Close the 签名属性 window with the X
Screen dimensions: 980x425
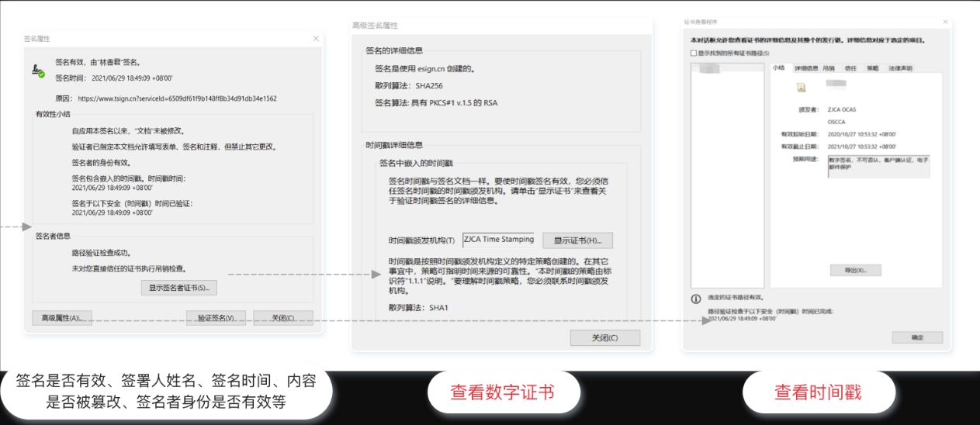(x=316, y=38)
